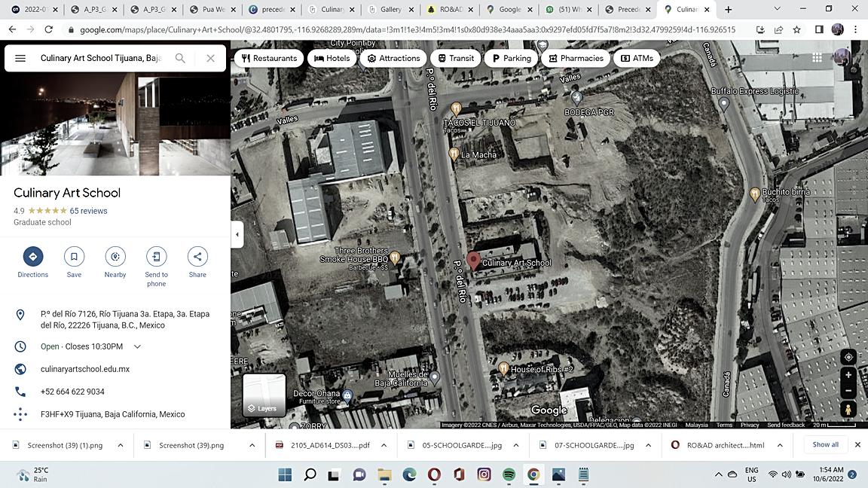Open Street View pegman
This screenshot has height=488, width=868.
pyautogui.click(x=848, y=409)
